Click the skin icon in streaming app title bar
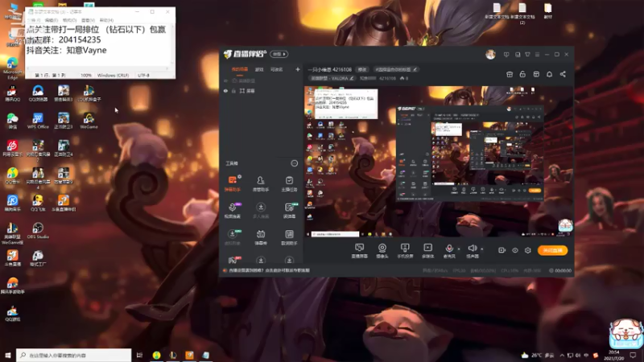The width and height of the screenshot is (644, 362). coord(527,54)
